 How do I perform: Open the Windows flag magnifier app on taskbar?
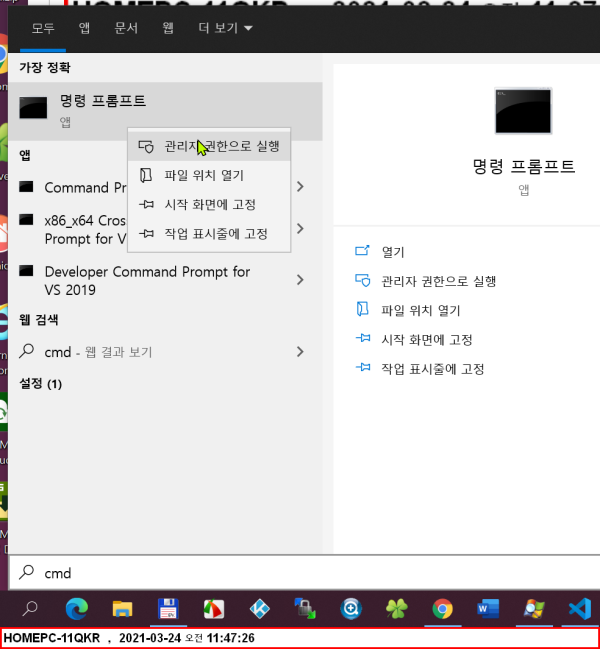(534, 609)
